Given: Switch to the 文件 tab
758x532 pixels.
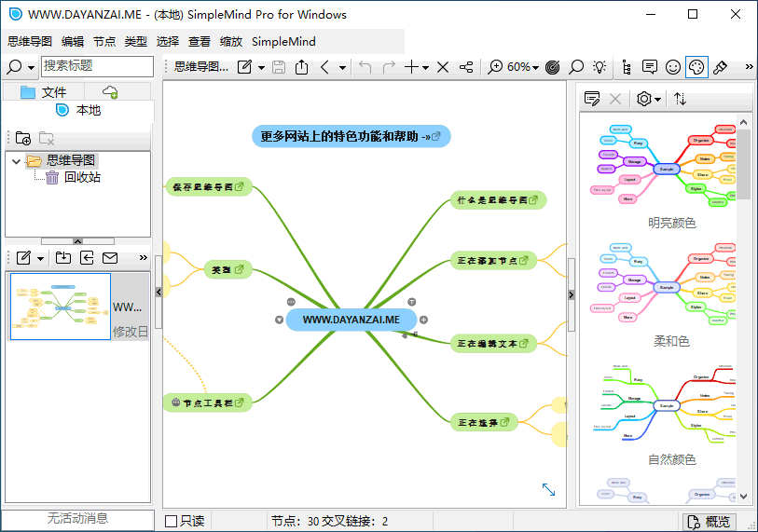Looking at the screenshot, I should click(x=44, y=92).
